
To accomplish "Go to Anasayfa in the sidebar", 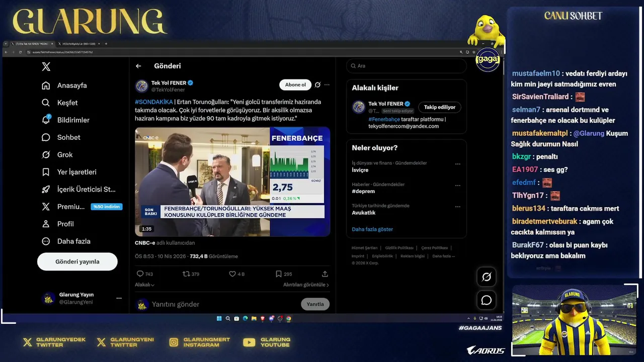I will click(x=64, y=85).
